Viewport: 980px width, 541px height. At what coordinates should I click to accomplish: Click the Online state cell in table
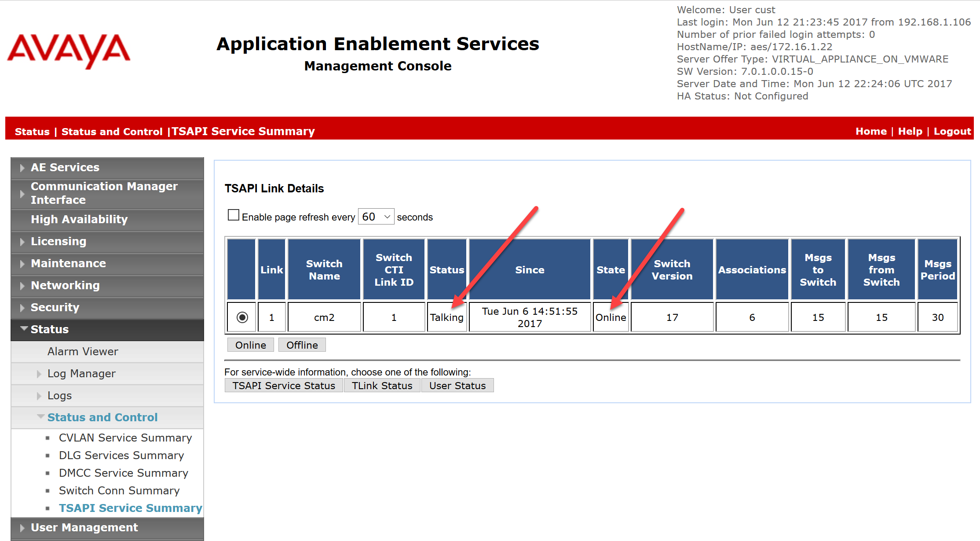pos(611,317)
